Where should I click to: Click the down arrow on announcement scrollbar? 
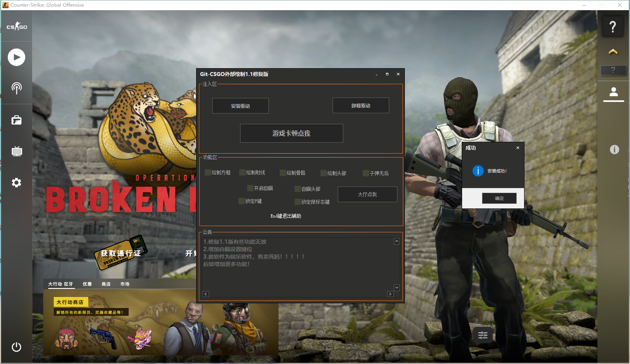(x=397, y=287)
